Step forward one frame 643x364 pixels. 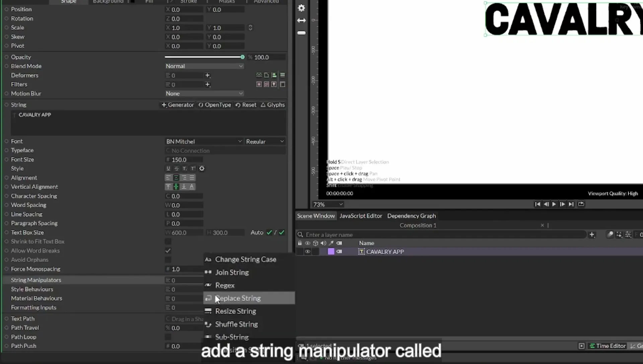point(562,204)
